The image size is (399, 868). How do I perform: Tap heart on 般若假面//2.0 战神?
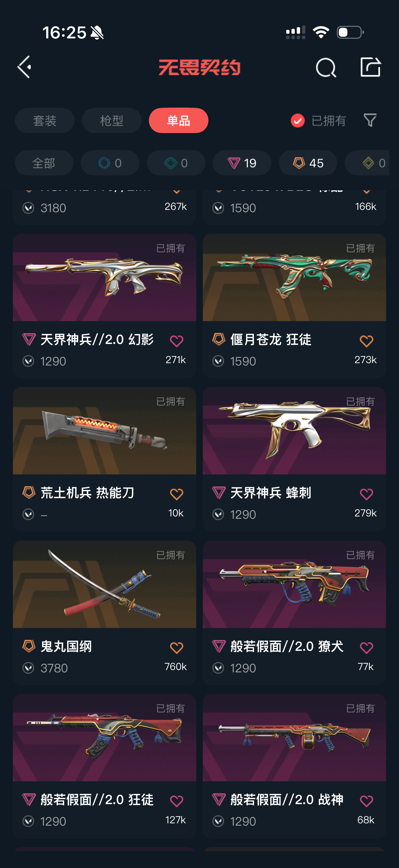point(366,801)
